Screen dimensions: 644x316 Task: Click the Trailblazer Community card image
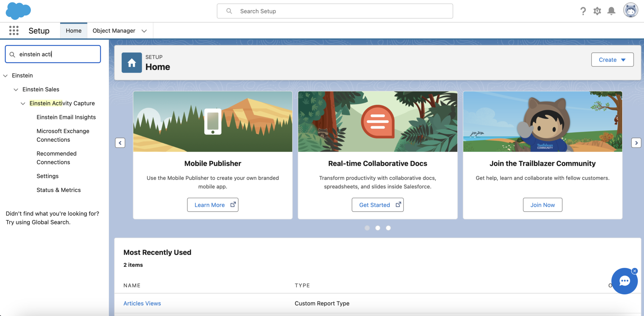tap(542, 121)
